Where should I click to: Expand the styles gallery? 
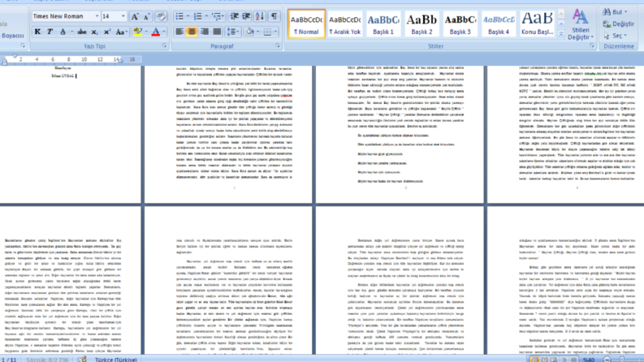point(561,33)
